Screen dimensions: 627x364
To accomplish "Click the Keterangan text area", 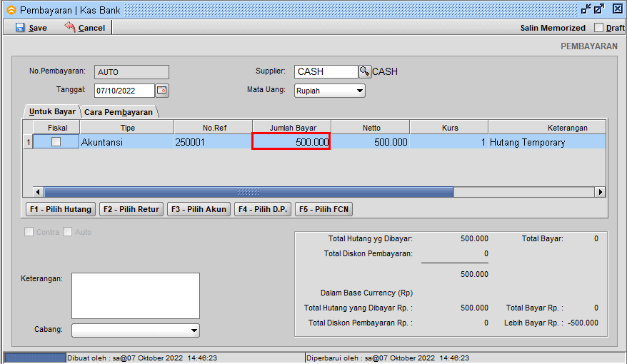I will tap(135, 295).
